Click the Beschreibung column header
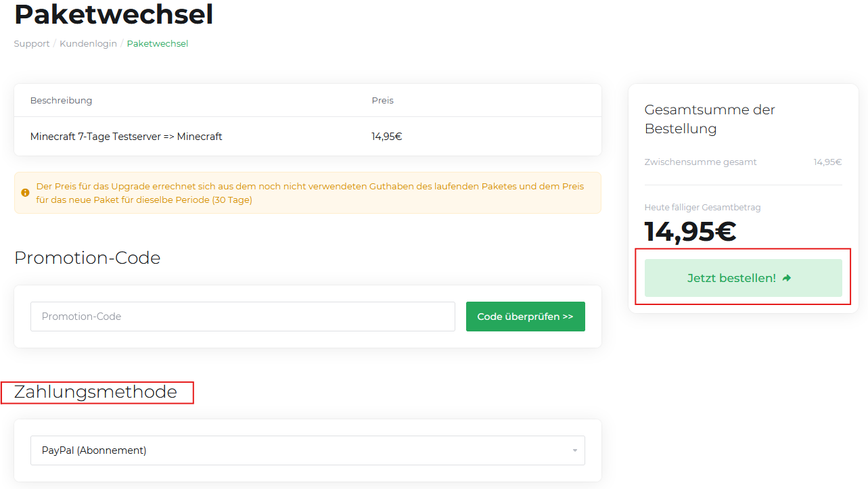The width and height of the screenshot is (868, 489). pos(61,101)
